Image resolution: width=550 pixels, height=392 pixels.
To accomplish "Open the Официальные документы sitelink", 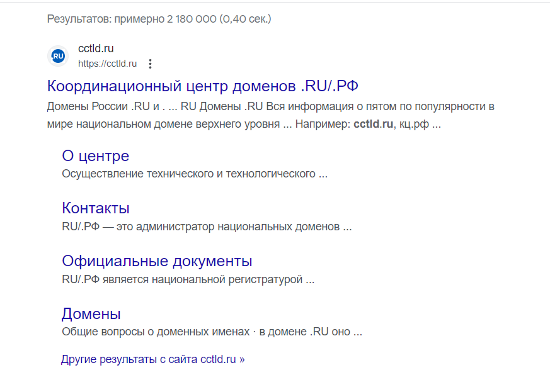I will [157, 261].
